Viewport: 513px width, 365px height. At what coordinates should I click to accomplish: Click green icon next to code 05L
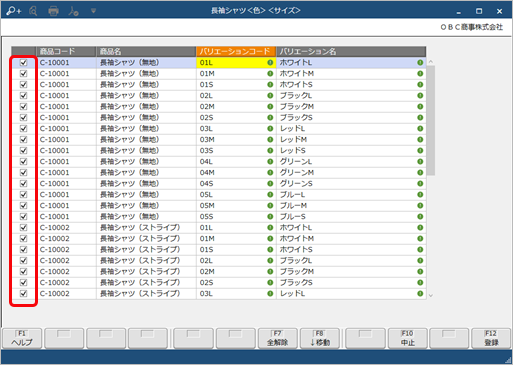click(270, 195)
